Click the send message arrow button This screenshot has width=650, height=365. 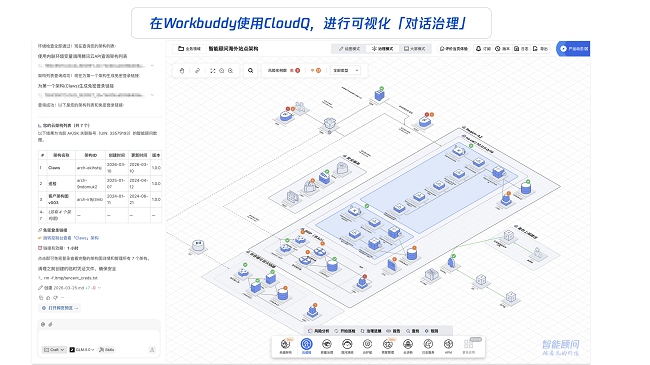pos(152,350)
